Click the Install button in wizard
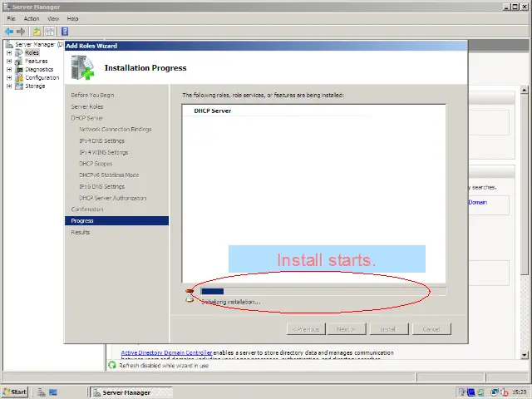Screen dimensions: 532x399 [389, 329]
